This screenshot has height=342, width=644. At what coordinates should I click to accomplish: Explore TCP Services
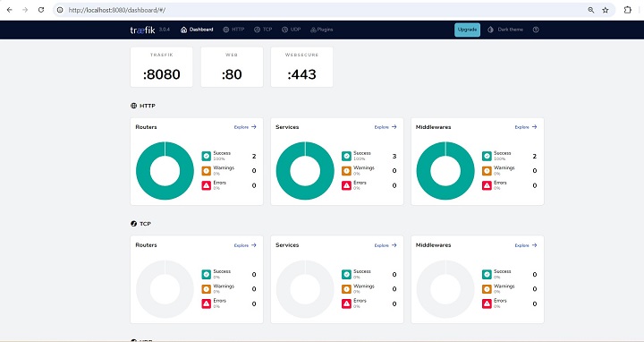[386, 245]
